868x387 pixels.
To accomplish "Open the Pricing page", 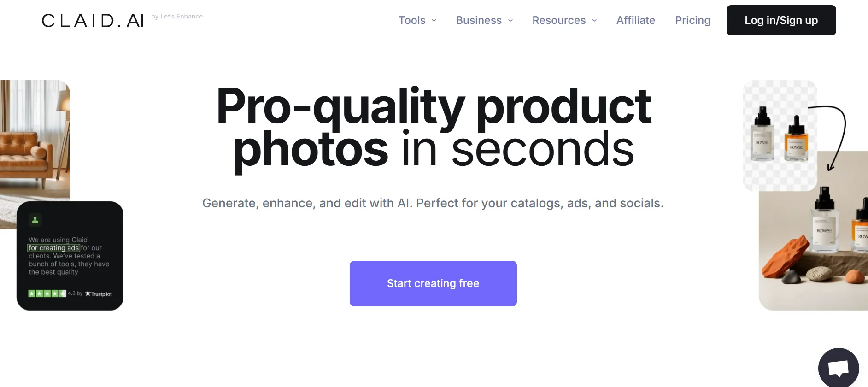I will (692, 20).
